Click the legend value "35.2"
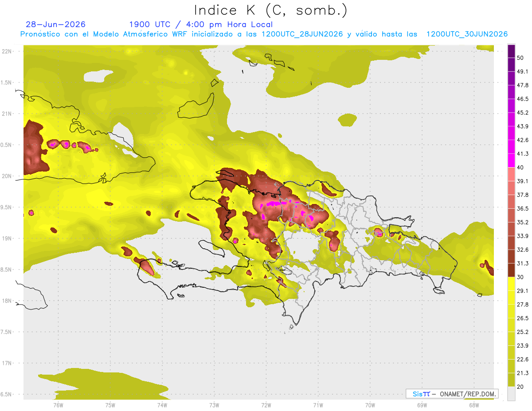The width and height of the screenshot is (532, 411). 523,222
